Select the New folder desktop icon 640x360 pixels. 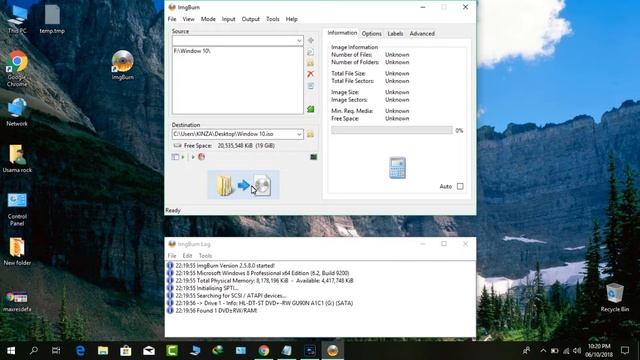[17, 251]
